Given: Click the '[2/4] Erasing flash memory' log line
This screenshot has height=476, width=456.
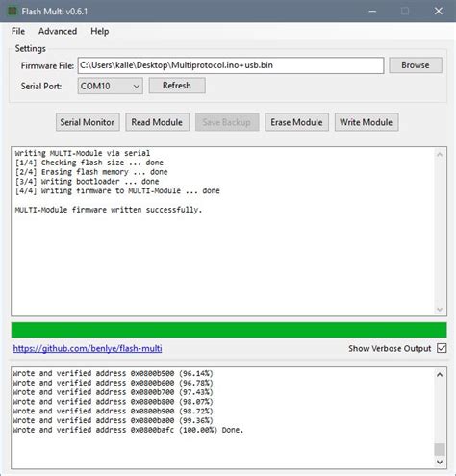Looking at the screenshot, I should coord(91,172).
